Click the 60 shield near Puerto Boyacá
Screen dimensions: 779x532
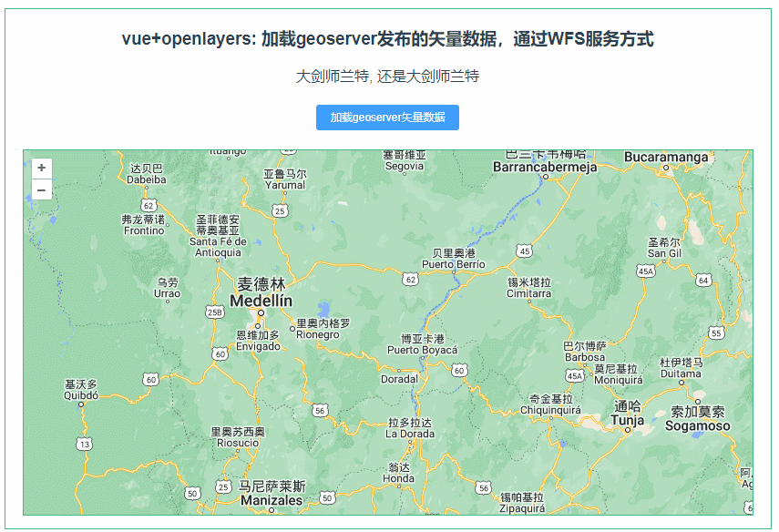[459, 371]
